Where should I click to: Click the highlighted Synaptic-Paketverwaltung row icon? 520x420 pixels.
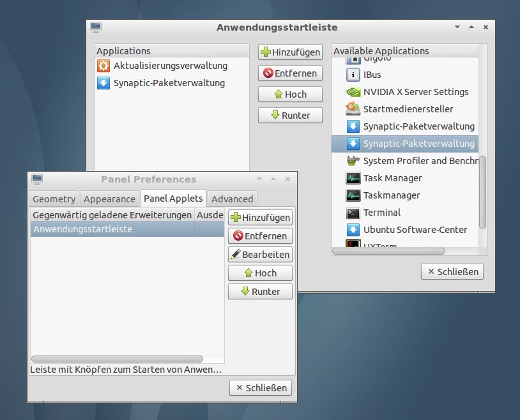point(353,144)
